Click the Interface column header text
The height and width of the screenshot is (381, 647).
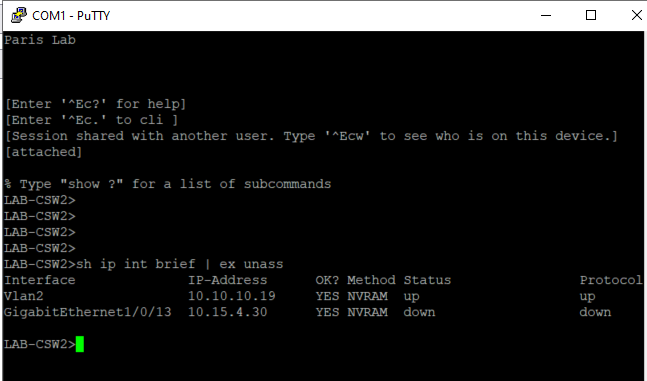click(x=40, y=280)
